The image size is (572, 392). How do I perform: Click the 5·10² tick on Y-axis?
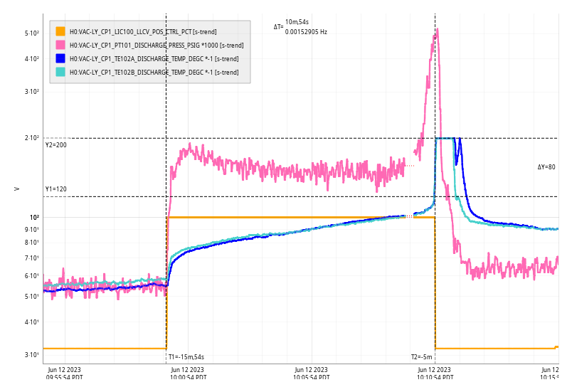tap(31, 33)
